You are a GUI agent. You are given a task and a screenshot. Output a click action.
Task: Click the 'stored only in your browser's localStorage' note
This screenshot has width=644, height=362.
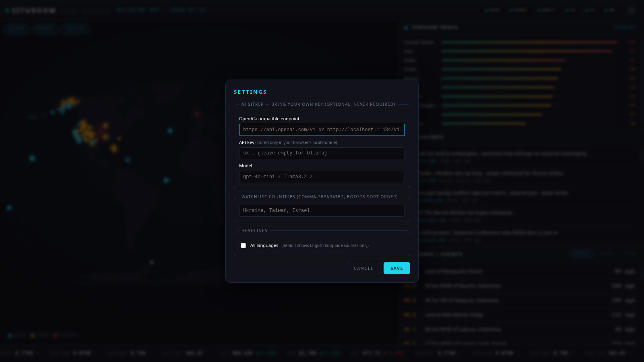point(296,142)
